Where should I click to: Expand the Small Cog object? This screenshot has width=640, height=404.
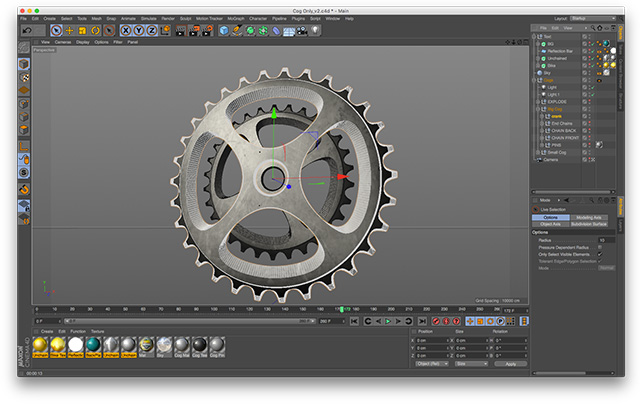(536, 152)
